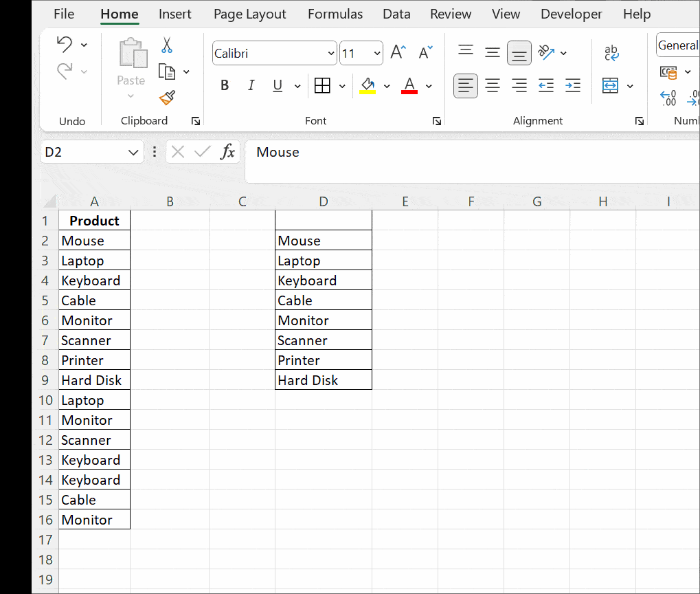700x594 pixels.
Task: Open the Developer ribbon tab
Action: pyautogui.click(x=572, y=14)
